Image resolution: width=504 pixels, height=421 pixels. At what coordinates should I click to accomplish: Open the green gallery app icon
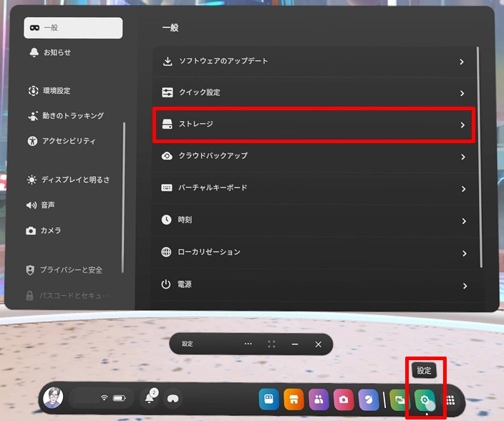(399, 400)
